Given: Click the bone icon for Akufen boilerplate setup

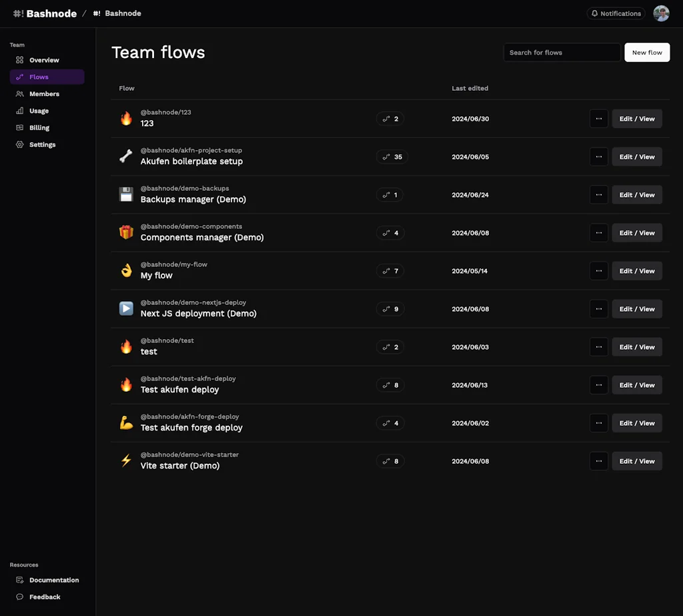Looking at the screenshot, I should 126,156.
